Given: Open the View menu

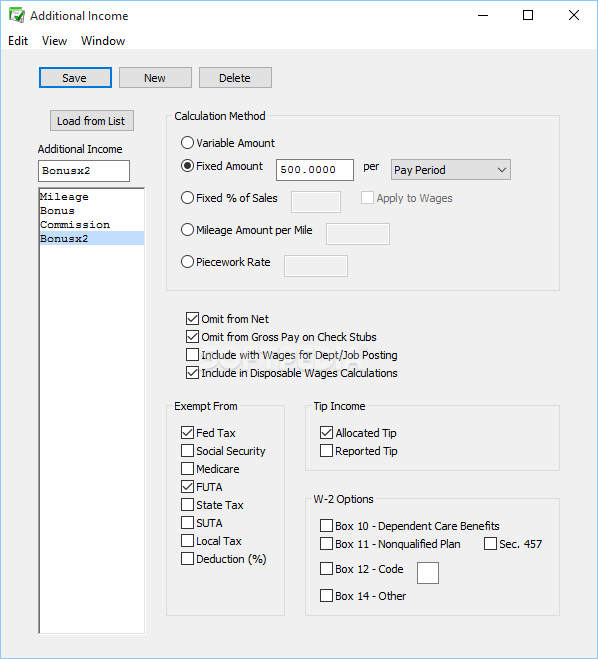Looking at the screenshot, I should coord(54,41).
